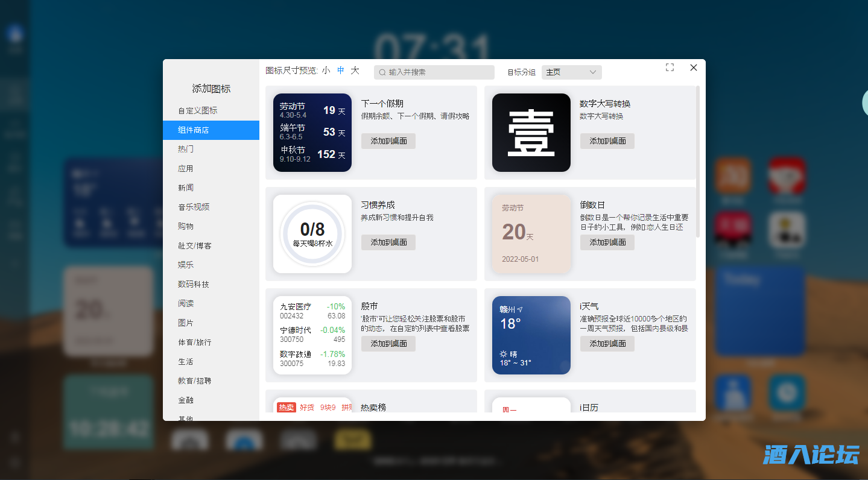This screenshot has height=480, width=868.
Task: Select small icon size 小
Action: click(x=326, y=71)
